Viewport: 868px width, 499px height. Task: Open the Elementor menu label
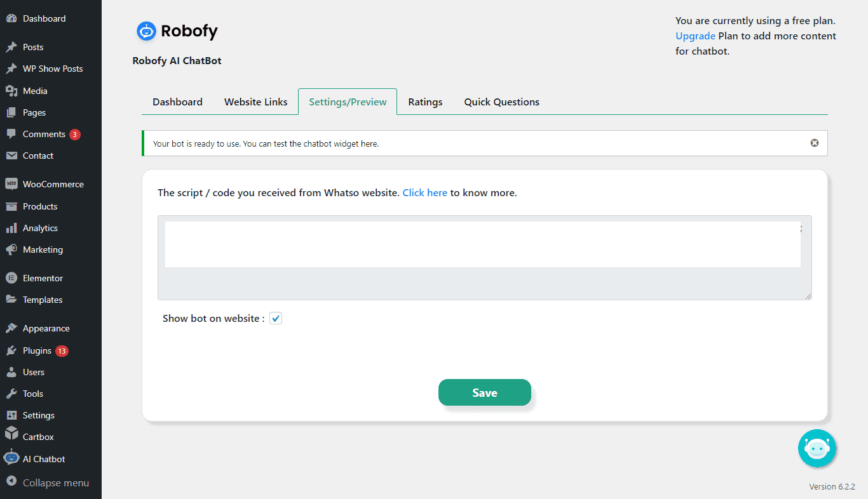(43, 278)
